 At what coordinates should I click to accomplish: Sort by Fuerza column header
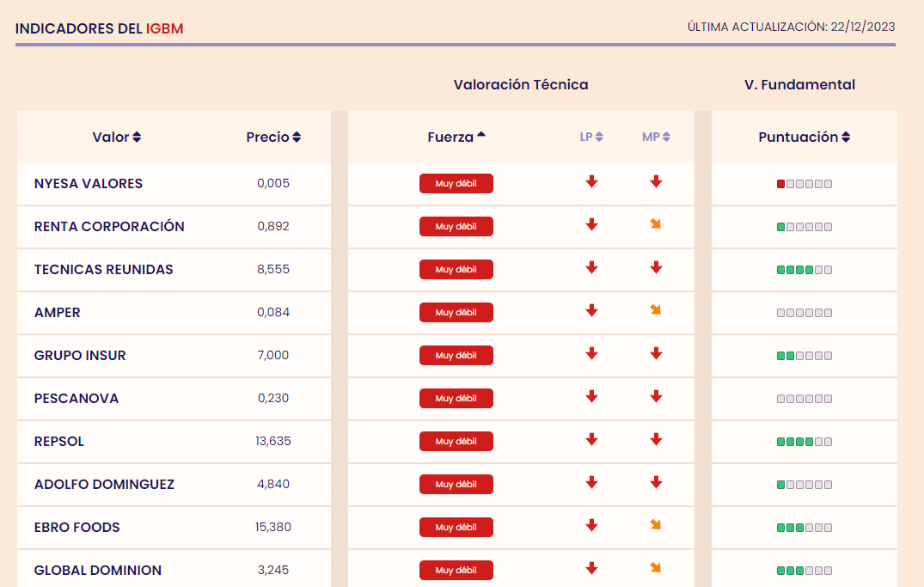[456, 137]
